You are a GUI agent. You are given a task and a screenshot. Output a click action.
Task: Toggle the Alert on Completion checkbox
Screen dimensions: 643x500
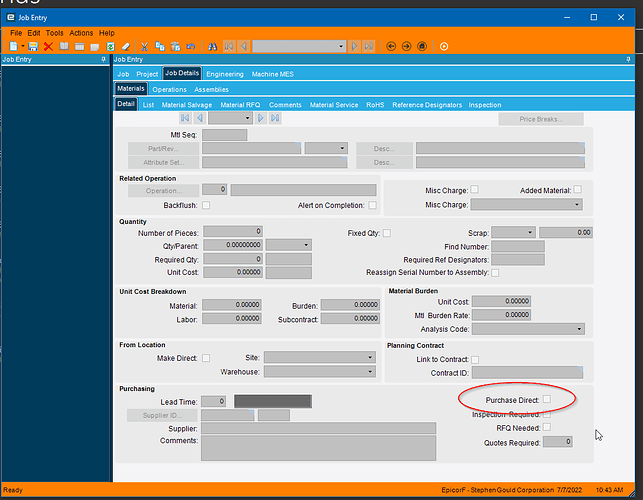(x=372, y=205)
